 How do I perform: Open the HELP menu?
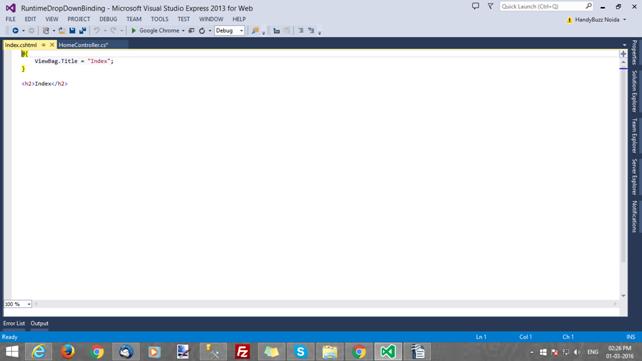point(239,19)
